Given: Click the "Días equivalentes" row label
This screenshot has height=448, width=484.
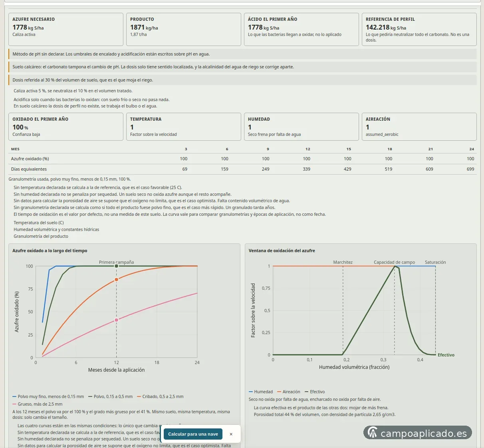Looking at the screenshot, I should click(x=29, y=169).
